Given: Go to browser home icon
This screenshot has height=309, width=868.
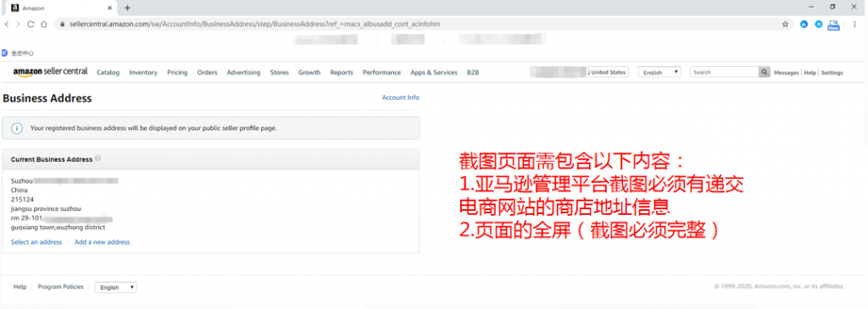Looking at the screenshot, I should [x=44, y=25].
